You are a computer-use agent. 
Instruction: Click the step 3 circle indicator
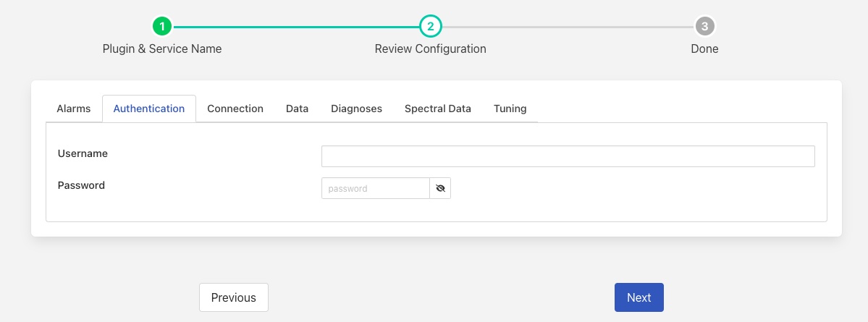click(704, 27)
